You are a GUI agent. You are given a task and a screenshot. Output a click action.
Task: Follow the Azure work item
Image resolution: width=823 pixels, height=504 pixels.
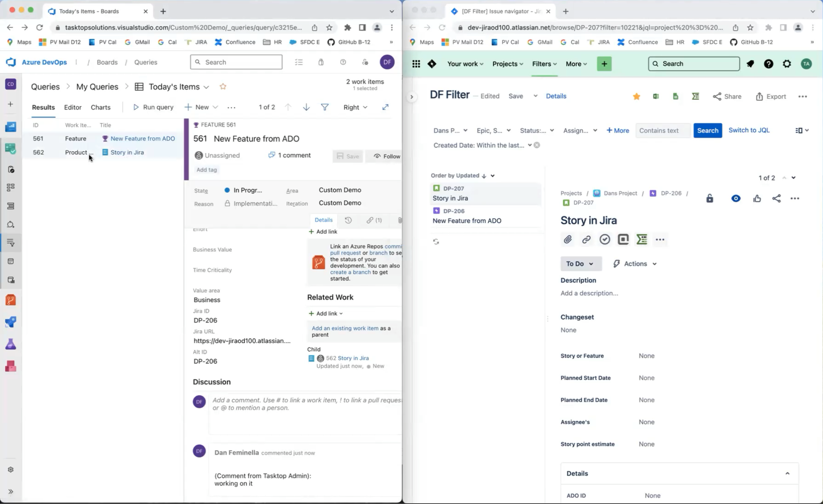tap(386, 156)
